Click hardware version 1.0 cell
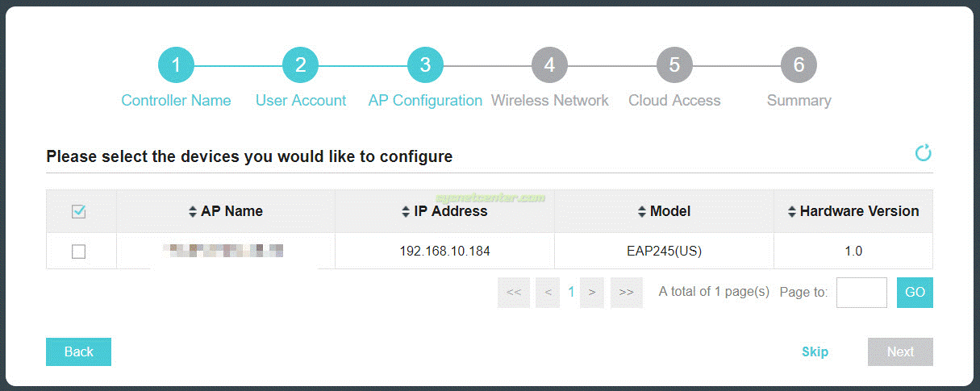 [x=853, y=251]
